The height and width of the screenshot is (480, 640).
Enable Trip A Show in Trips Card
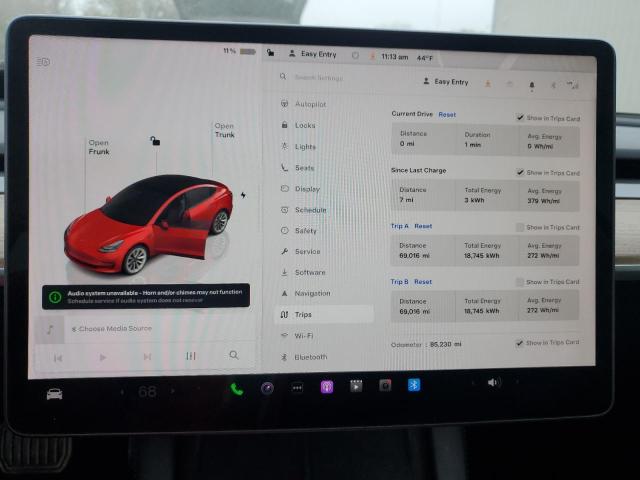coord(520,227)
